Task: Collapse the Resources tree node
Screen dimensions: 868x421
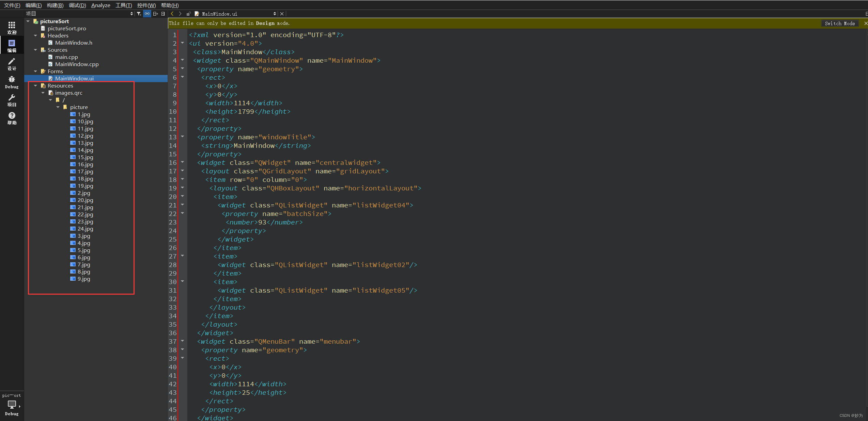Action: pyautogui.click(x=35, y=86)
